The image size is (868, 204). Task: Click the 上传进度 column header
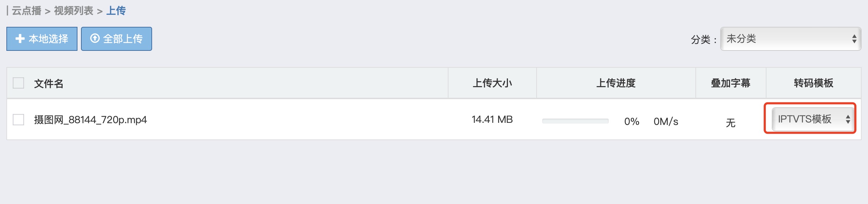616,83
